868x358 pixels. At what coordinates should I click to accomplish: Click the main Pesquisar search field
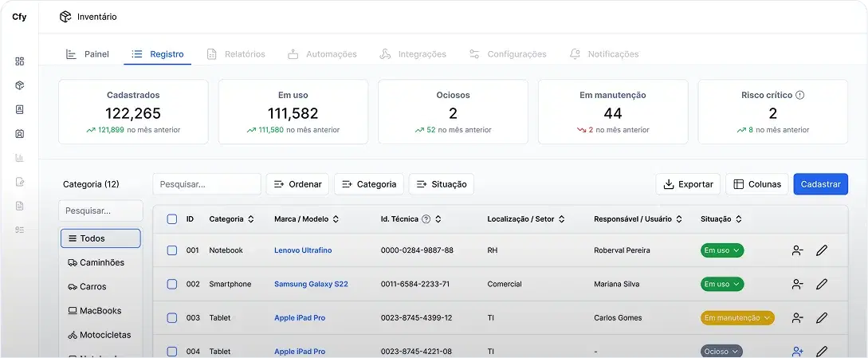coord(206,184)
